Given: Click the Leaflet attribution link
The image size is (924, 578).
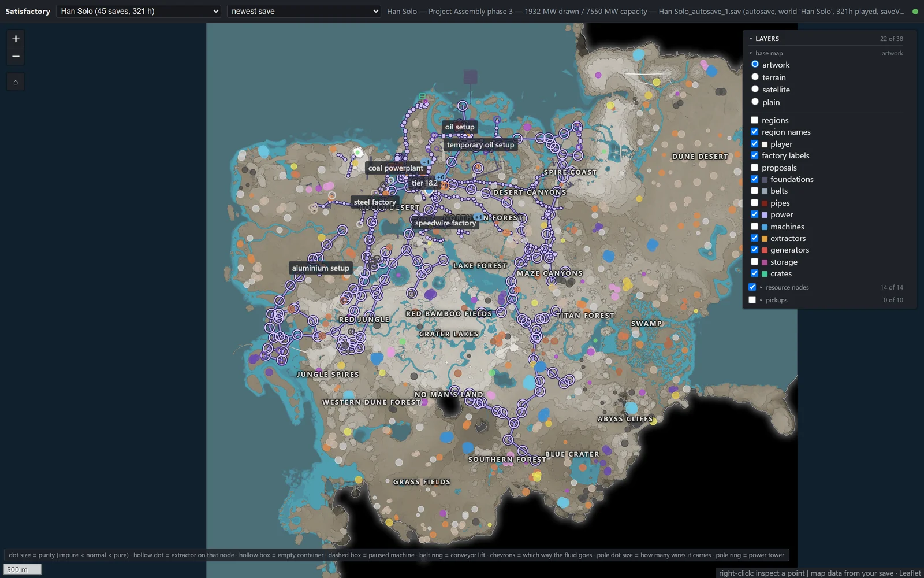Looking at the screenshot, I should [x=910, y=573].
